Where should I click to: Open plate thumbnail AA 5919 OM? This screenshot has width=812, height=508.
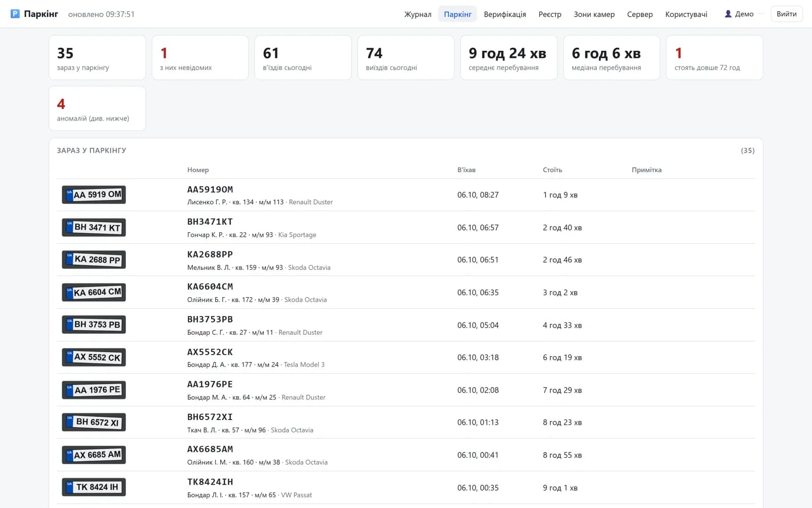click(94, 195)
